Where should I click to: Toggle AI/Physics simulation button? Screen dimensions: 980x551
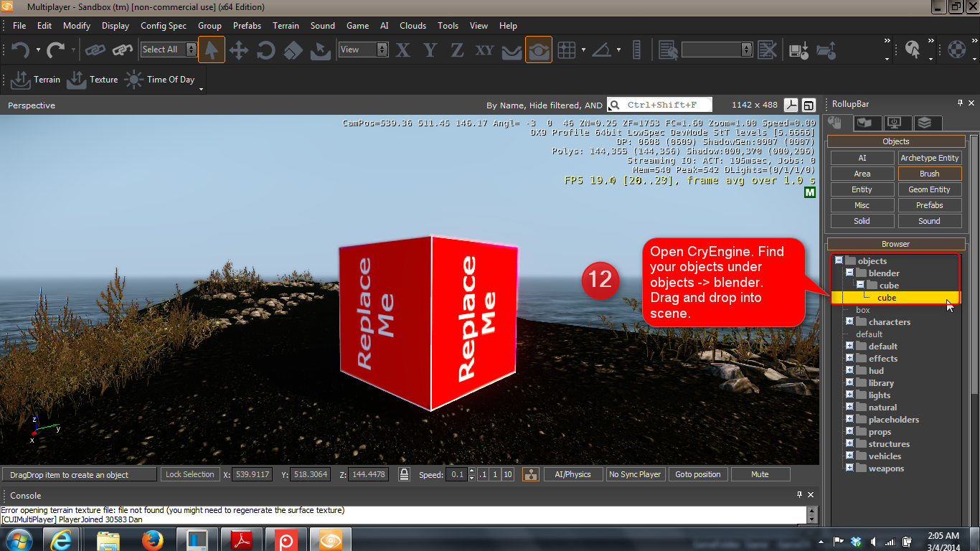coord(573,474)
